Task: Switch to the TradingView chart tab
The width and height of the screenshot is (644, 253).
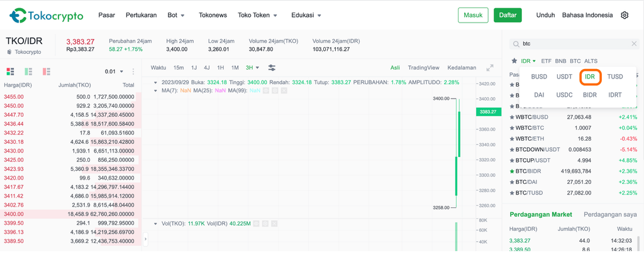Action: (x=423, y=68)
